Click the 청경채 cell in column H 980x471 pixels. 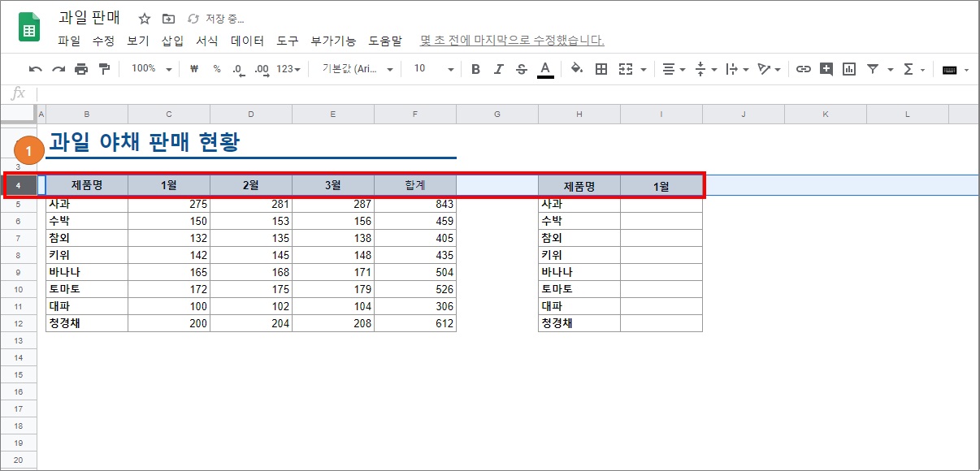coord(579,323)
